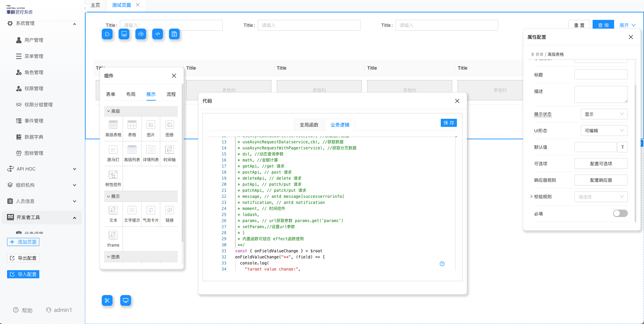The image size is (644, 324).
Task: Switch to the 全局函数 tab
Action: (309, 125)
